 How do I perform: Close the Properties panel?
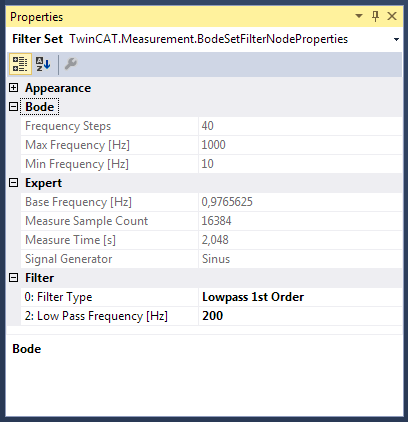pos(392,16)
